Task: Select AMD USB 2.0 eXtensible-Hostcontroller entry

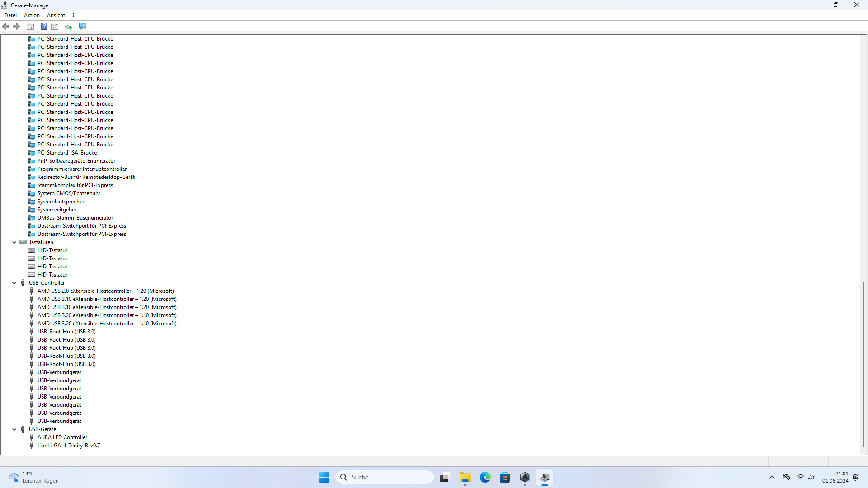Action: point(105,291)
